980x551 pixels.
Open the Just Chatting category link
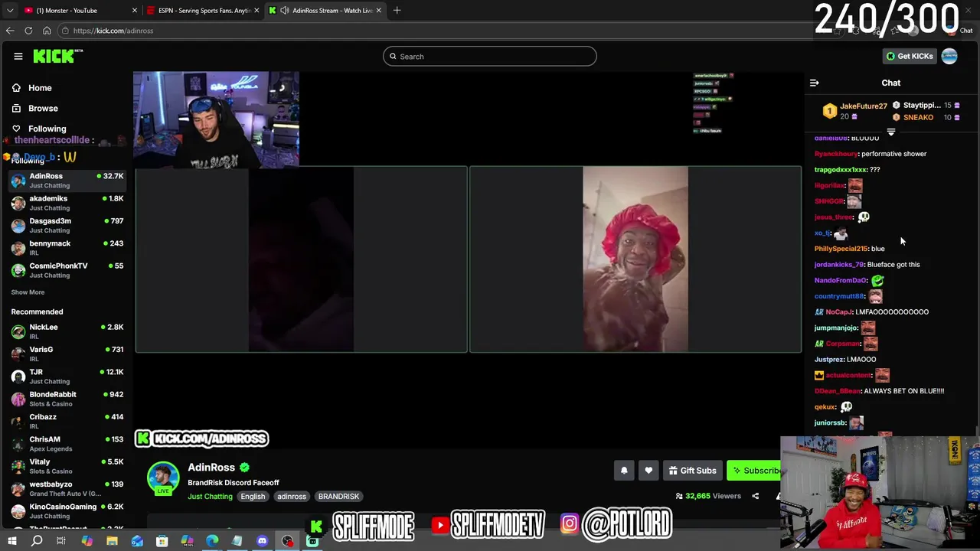[210, 497]
